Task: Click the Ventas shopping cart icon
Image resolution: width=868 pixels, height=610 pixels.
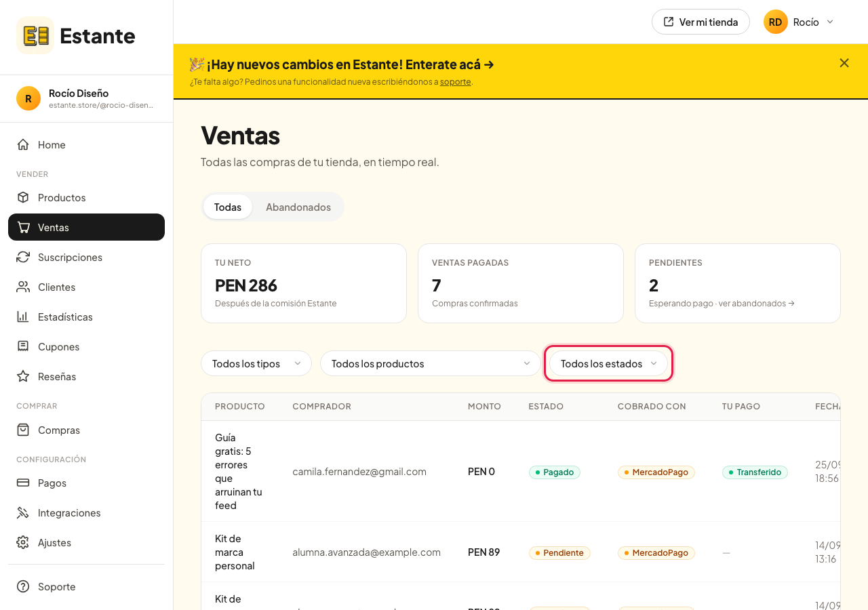Action: tap(23, 227)
